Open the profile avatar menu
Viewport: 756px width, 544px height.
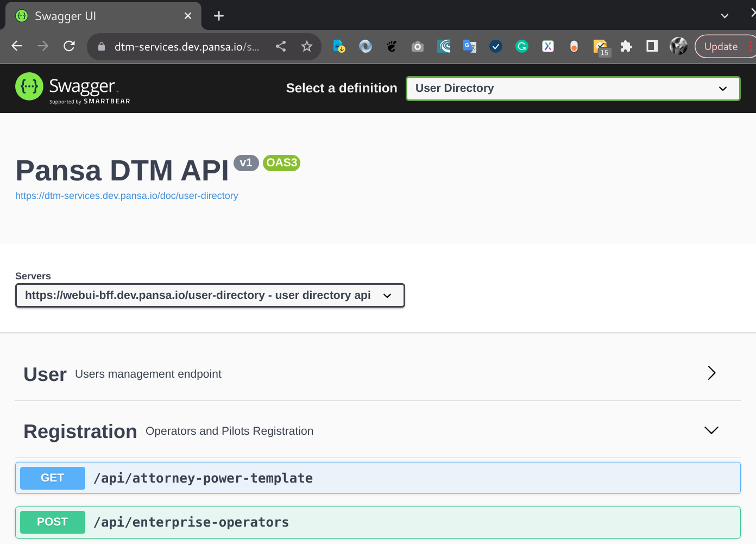(678, 46)
